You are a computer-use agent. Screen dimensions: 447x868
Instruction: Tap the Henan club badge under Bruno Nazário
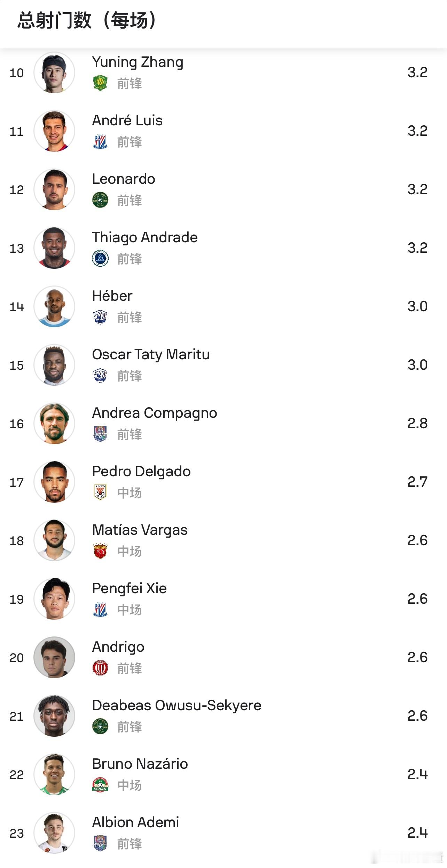(x=100, y=785)
